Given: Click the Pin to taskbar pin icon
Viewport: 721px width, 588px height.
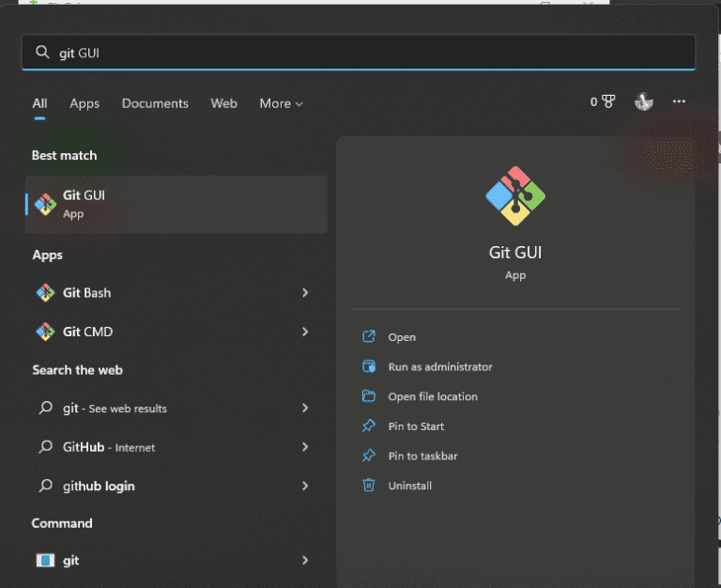Looking at the screenshot, I should [369, 456].
